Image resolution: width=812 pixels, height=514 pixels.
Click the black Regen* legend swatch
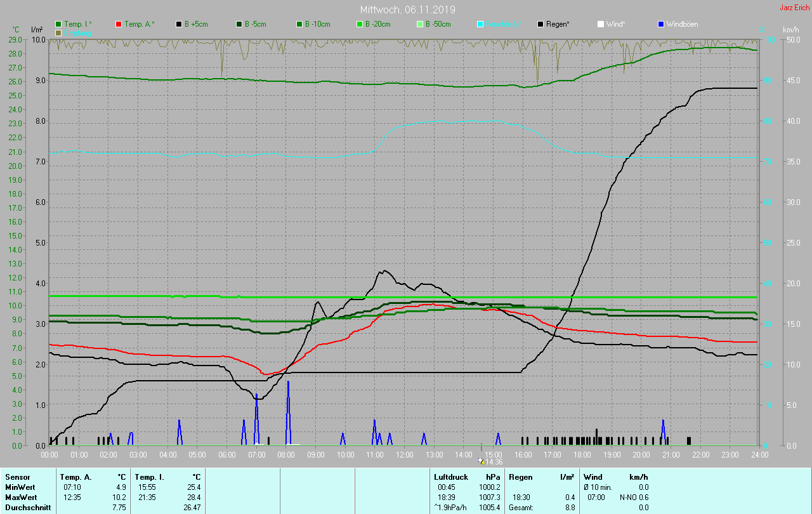(540, 24)
